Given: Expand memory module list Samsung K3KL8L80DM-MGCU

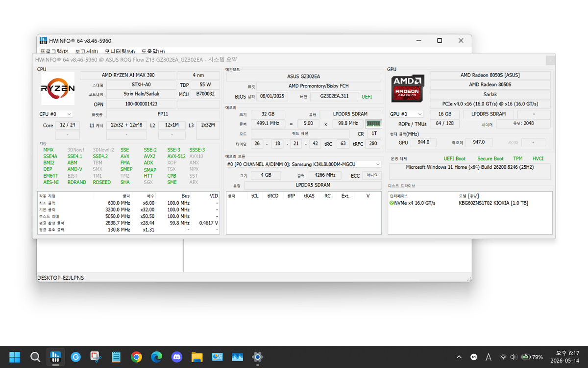Looking at the screenshot, I should 303,164.
